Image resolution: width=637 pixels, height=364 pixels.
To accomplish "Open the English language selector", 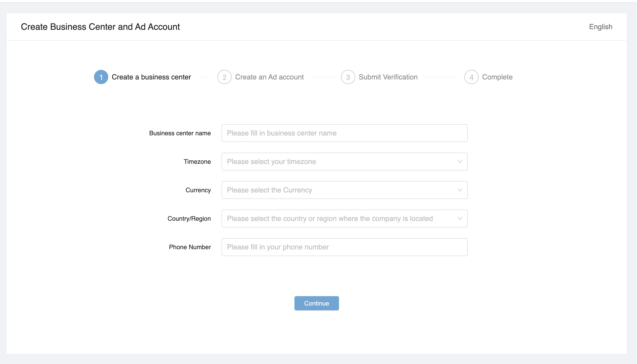I will (600, 27).
